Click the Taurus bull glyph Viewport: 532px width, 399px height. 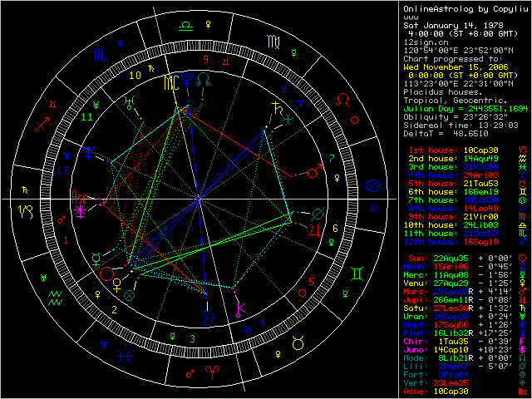298,342
